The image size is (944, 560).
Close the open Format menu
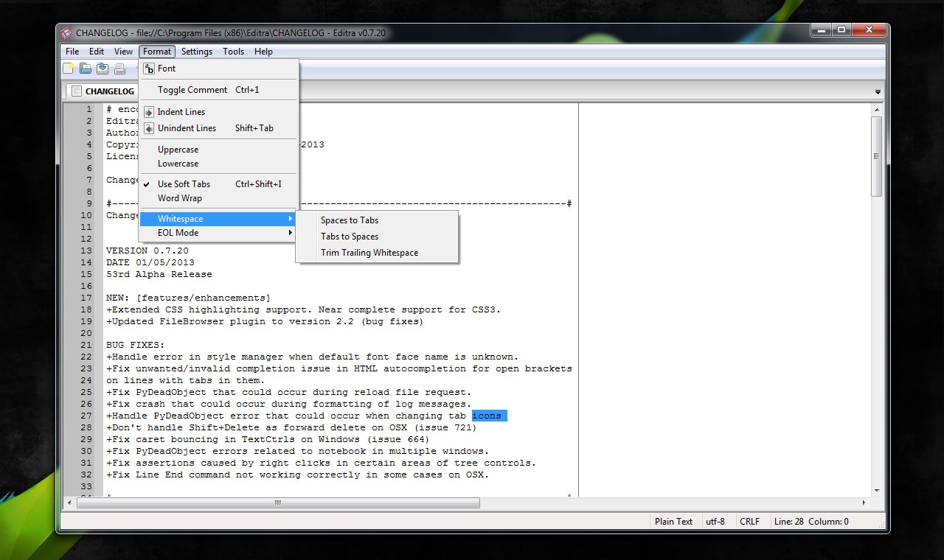157,52
